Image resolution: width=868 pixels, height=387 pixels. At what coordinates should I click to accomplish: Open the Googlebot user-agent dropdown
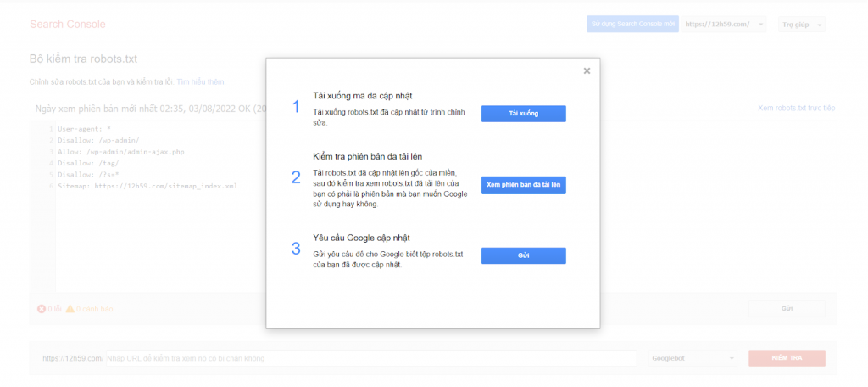(x=693, y=358)
